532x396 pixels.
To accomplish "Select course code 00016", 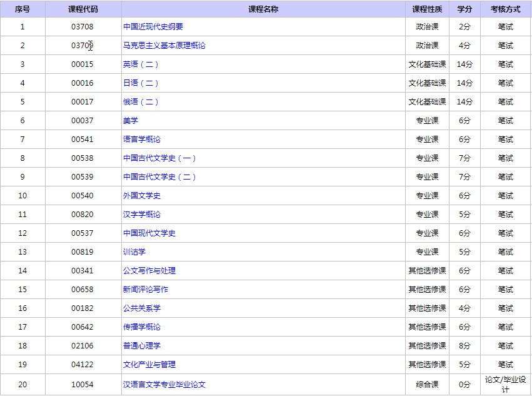I will [x=83, y=83].
